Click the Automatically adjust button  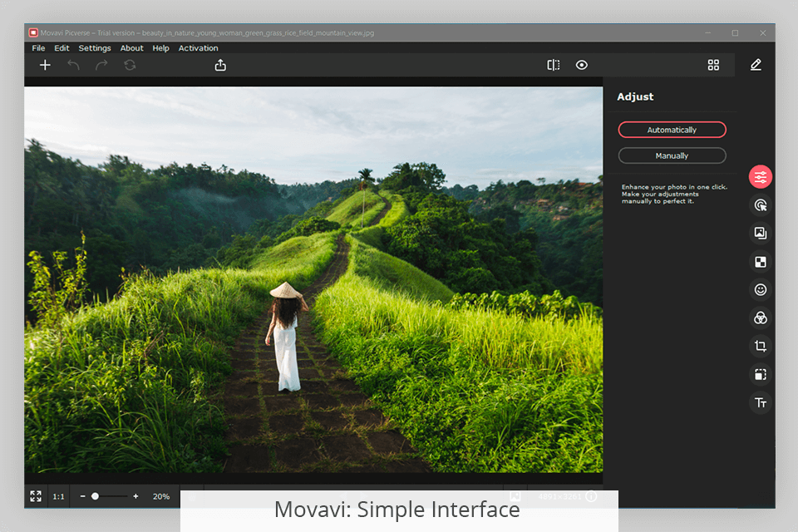point(672,130)
